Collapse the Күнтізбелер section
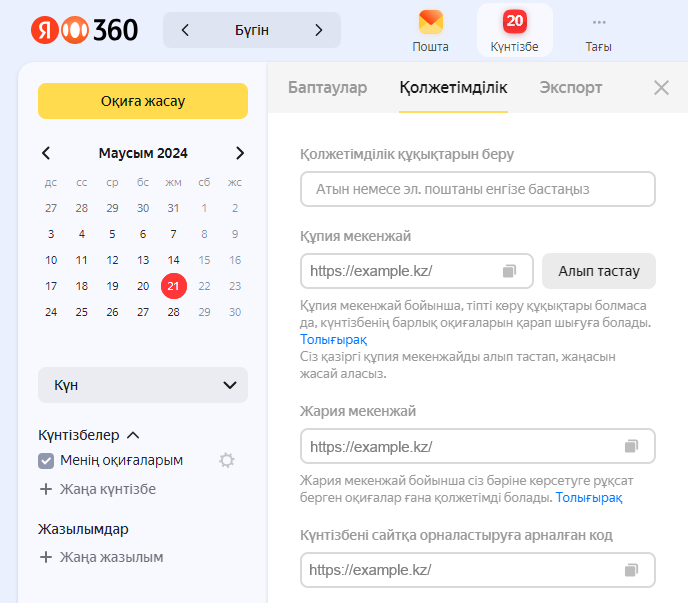The height and width of the screenshot is (603, 688). [x=134, y=435]
